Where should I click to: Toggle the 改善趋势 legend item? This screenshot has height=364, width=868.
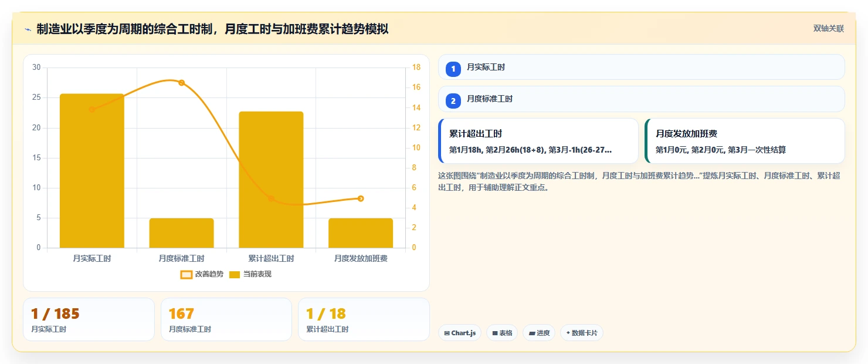[202, 274]
